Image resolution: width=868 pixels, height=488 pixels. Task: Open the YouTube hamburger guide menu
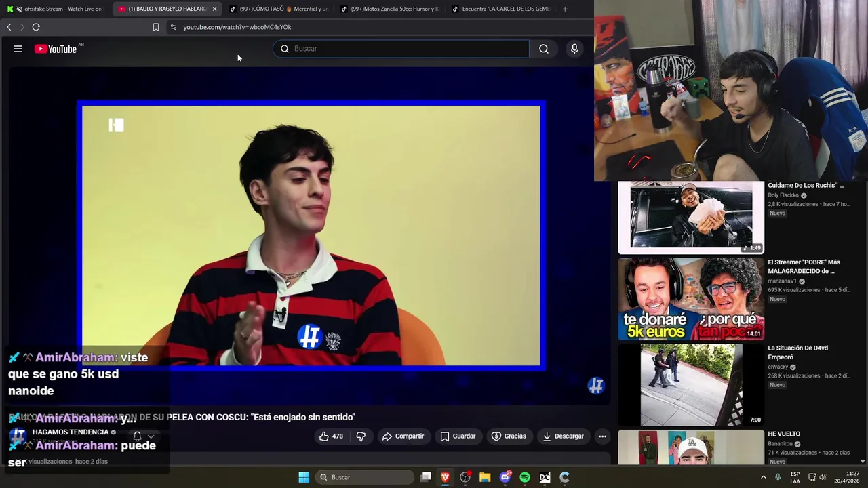click(x=18, y=49)
